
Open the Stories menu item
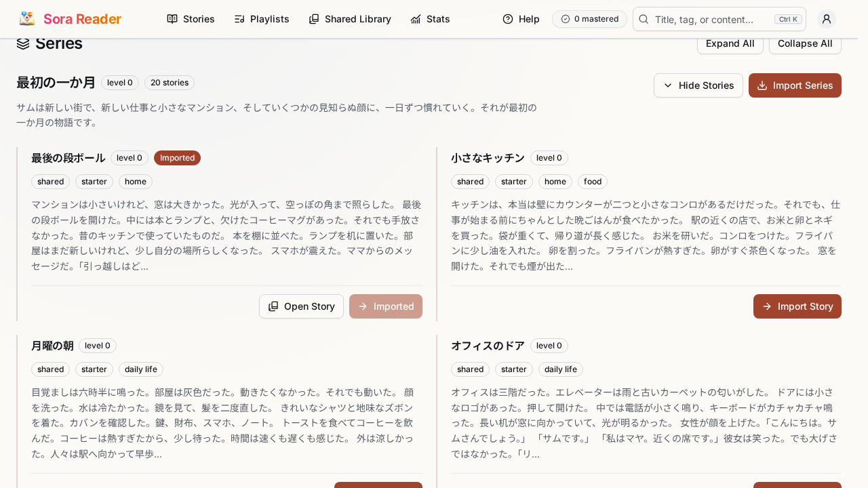(191, 19)
